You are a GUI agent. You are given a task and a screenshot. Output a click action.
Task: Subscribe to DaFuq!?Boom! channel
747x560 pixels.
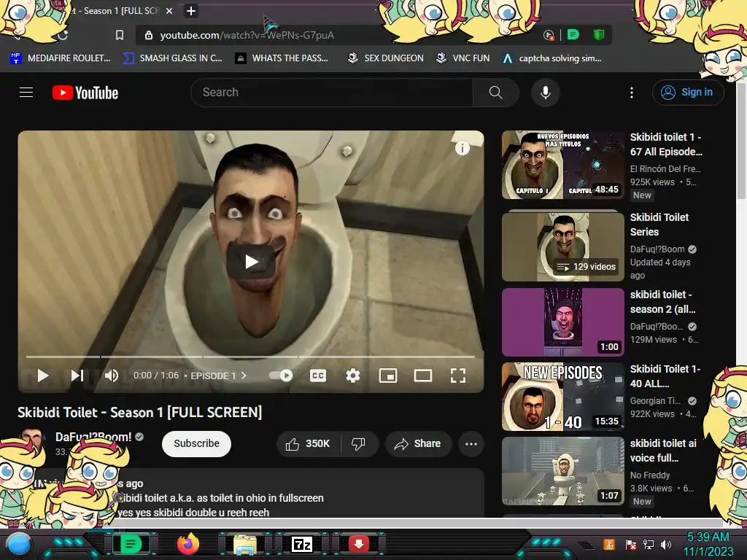196,443
